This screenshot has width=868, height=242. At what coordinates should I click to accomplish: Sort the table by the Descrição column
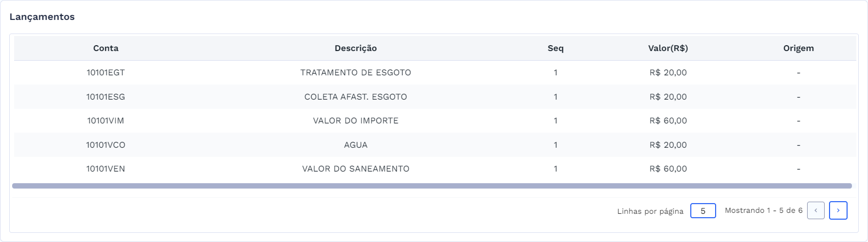pyautogui.click(x=355, y=48)
